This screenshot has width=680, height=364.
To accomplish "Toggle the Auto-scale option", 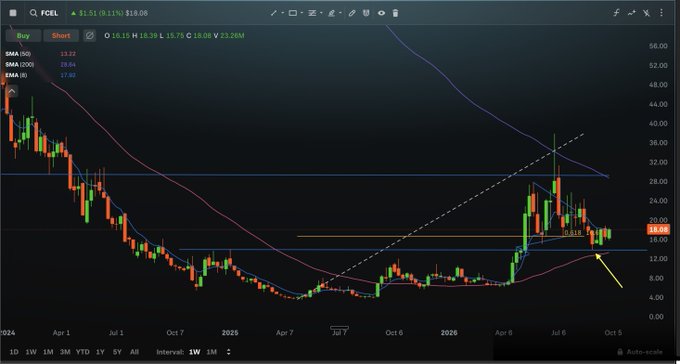I will (639, 352).
